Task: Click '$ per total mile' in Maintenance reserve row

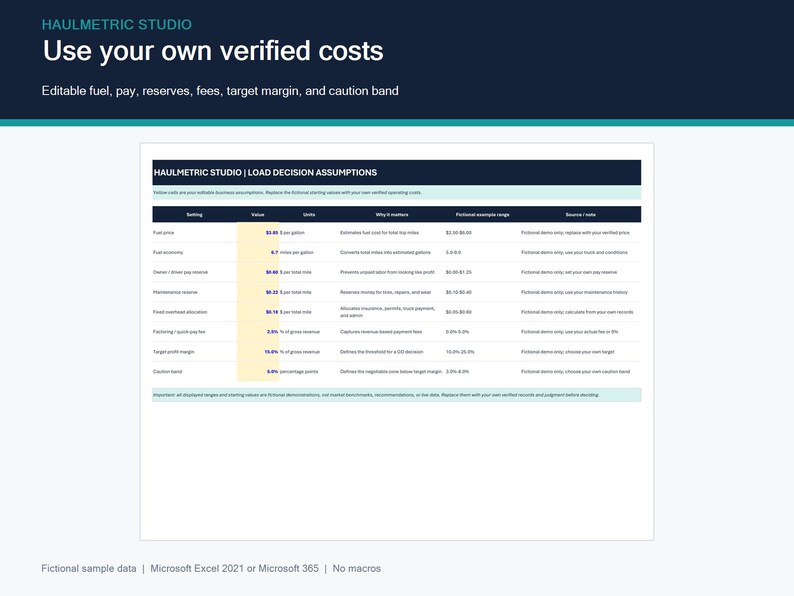Action: click(296, 292)
